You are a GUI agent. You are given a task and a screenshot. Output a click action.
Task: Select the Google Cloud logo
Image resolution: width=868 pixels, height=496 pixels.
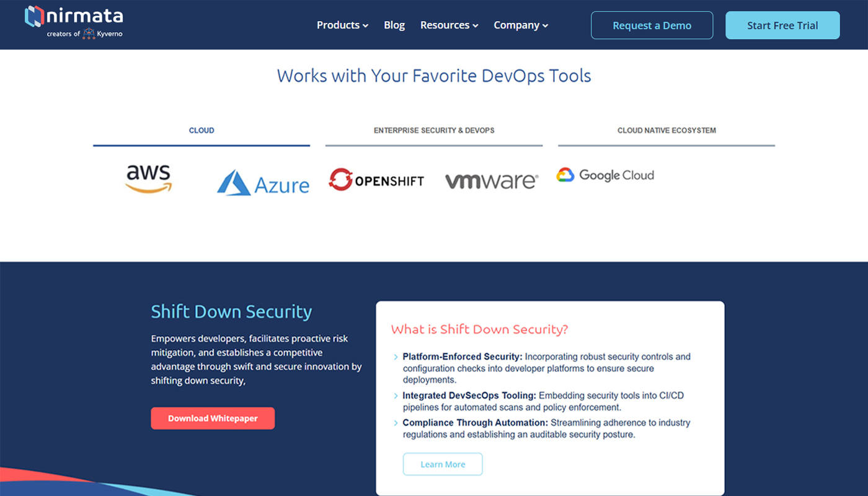605,175
